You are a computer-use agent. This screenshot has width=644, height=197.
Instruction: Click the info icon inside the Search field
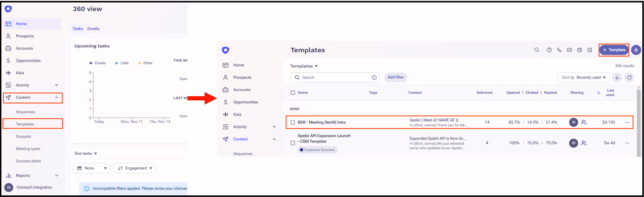pyautogui.click(x=374, y=77)
